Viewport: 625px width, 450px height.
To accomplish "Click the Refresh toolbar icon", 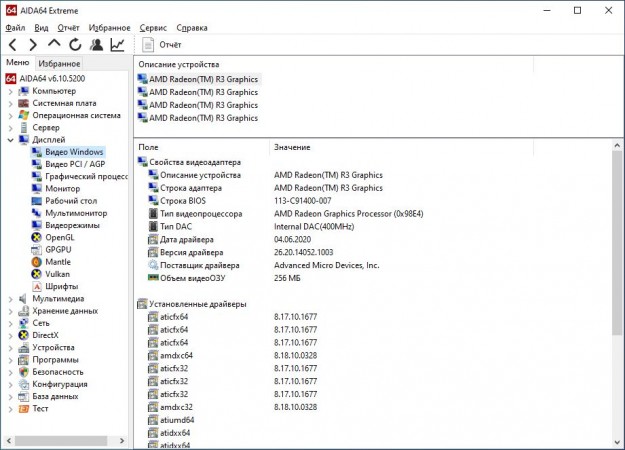I will point(75,45).
